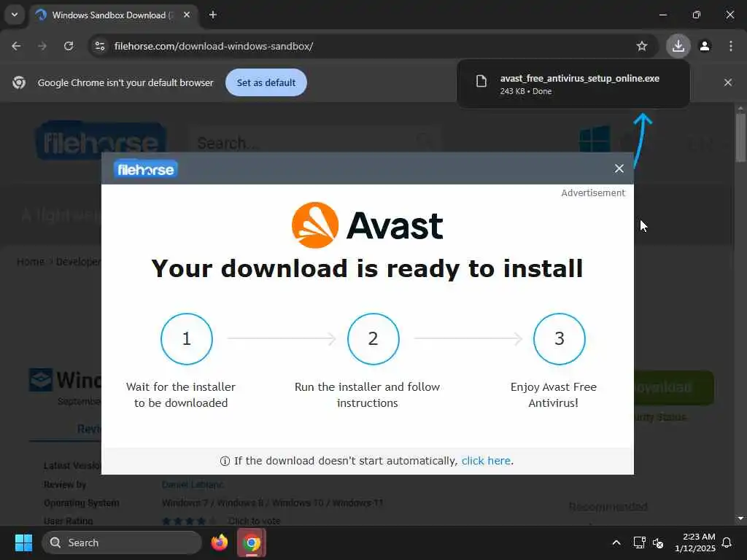Click the star rating row
Screen dimensions: 747x560
(x=189, y=521)
